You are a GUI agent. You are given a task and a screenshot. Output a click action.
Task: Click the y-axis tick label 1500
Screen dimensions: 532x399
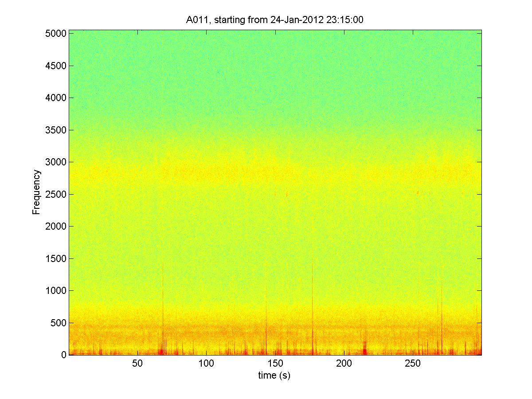coord(56,259)
